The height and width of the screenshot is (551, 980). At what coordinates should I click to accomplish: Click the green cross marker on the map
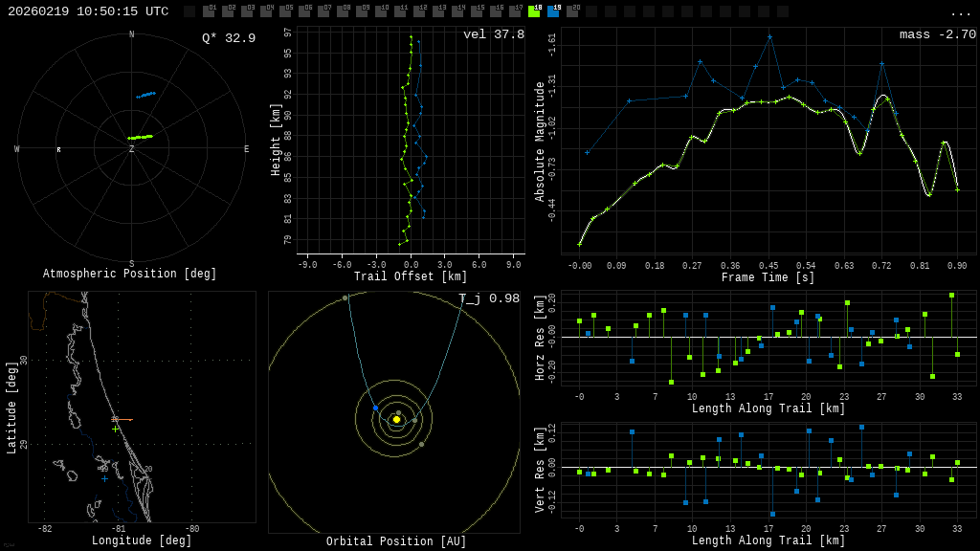tap(115, 429)
